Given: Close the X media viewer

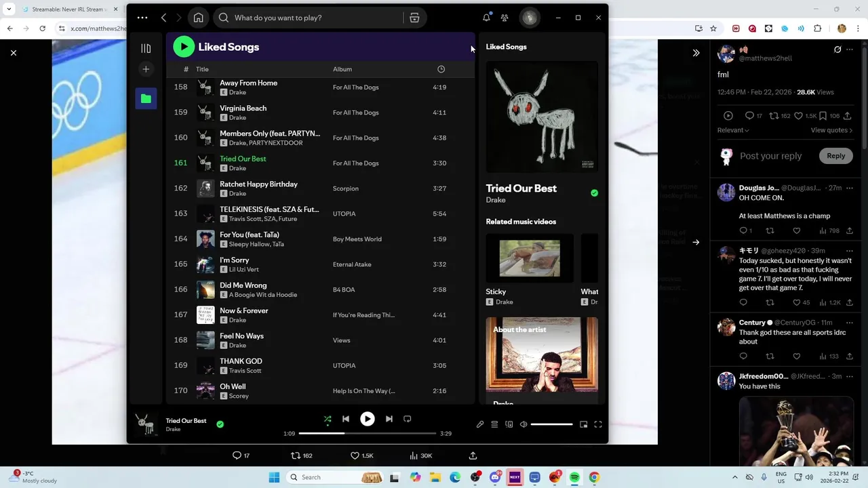Looking at the screenshot, I should point(13,52).
